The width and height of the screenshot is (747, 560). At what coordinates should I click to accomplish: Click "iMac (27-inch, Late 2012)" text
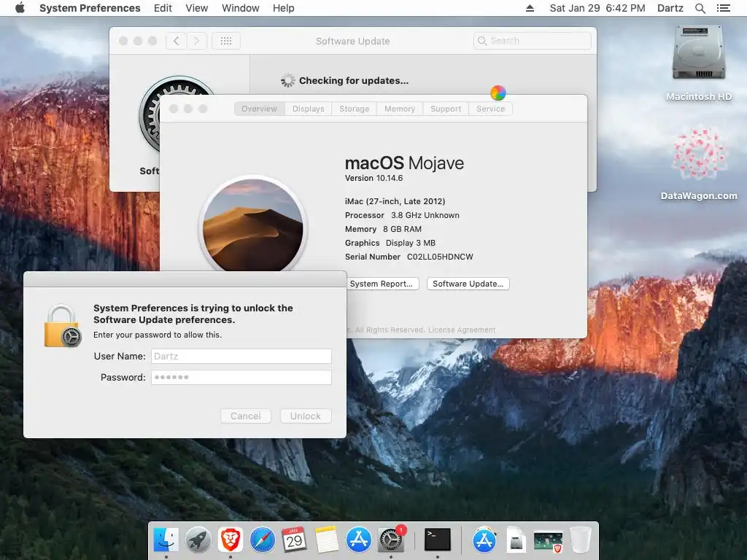[x=395, y=201]
